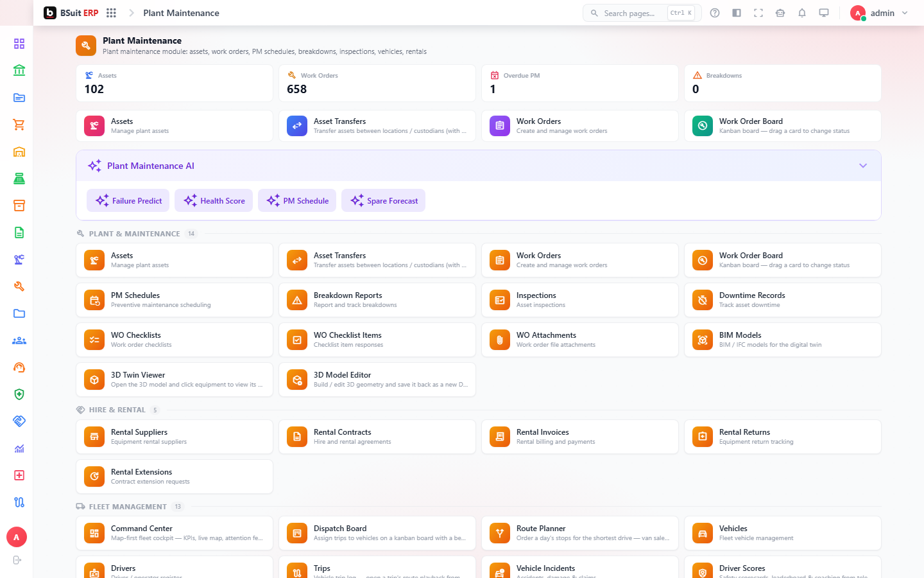
Task: Open the AI robot assistant icon
Action: pyautogui.click(x=780, y=13)
